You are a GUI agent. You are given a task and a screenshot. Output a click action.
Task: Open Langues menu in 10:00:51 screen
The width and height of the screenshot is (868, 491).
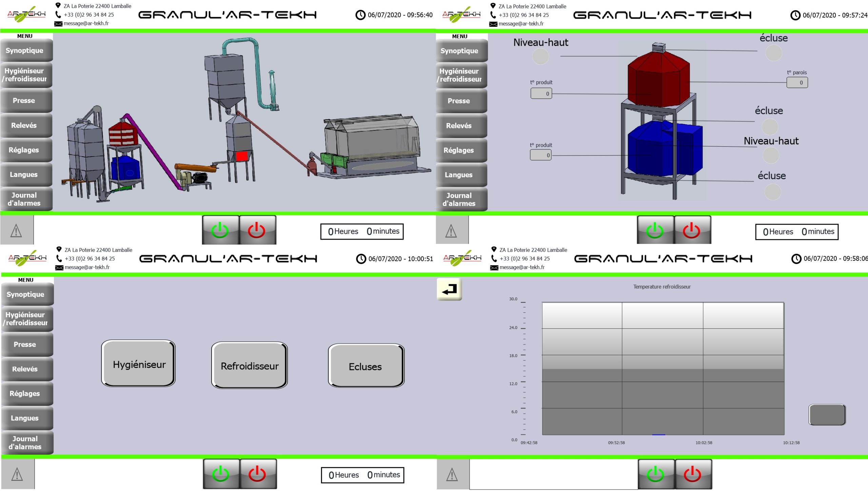coord(27,418)
